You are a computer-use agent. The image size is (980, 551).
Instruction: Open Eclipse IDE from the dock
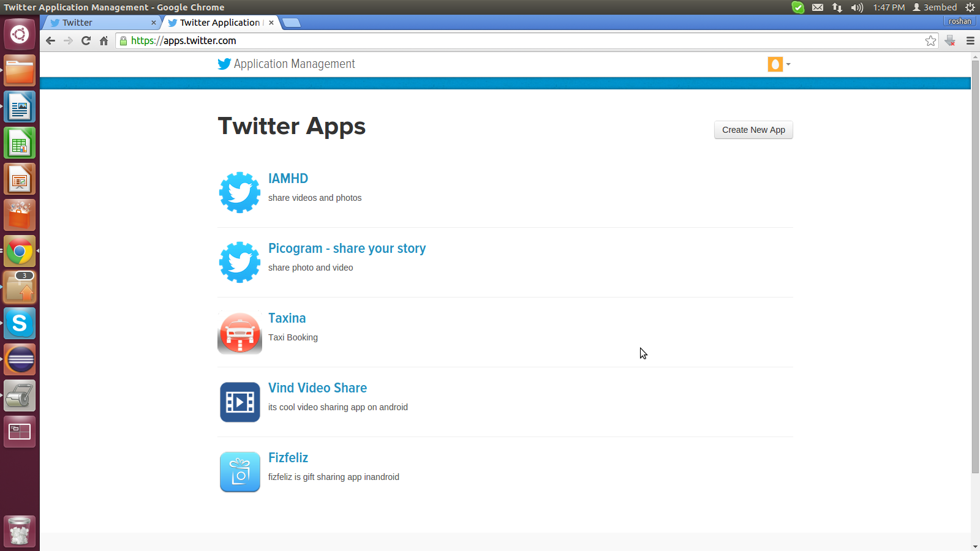[x=20, y=359]
